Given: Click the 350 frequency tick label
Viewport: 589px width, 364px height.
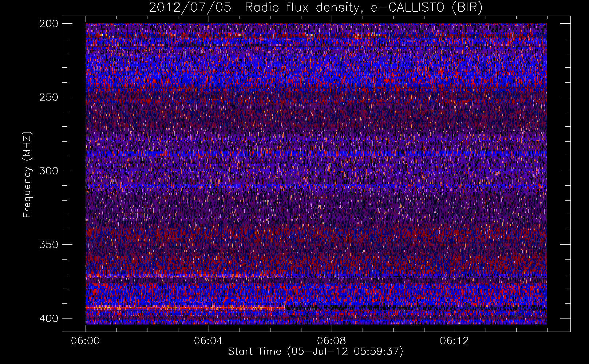Looking at the screenshot, I should pos(48,244).
